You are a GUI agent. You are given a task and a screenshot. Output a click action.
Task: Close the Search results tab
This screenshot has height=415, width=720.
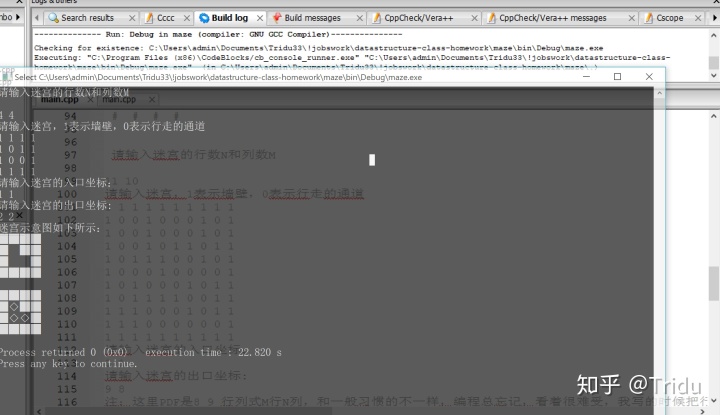(x=132, y=18)
